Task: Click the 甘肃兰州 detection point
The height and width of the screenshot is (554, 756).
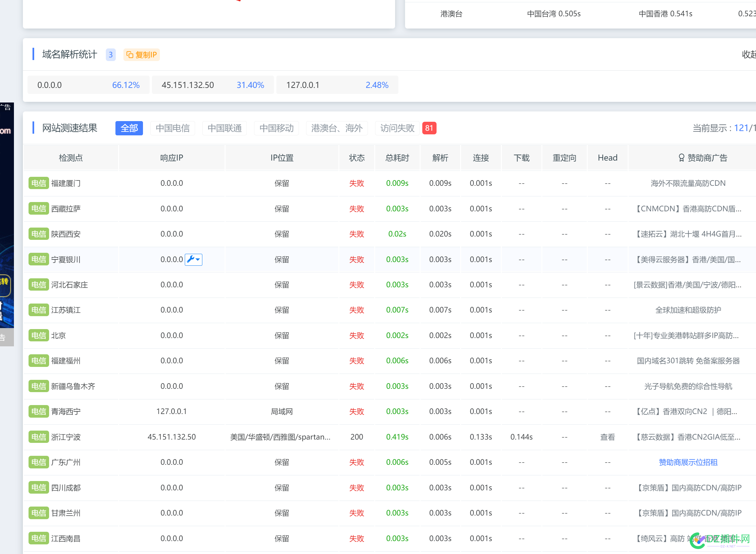Action: (x=66, y=513)
